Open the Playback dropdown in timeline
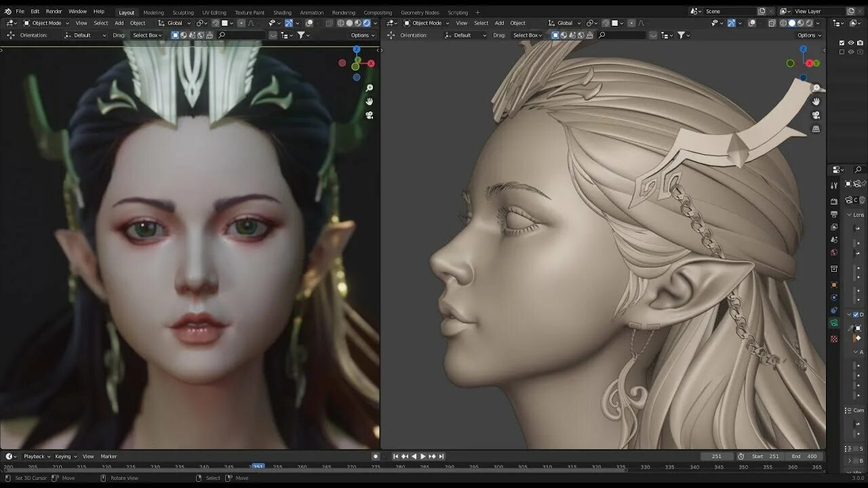 (36, 457)
